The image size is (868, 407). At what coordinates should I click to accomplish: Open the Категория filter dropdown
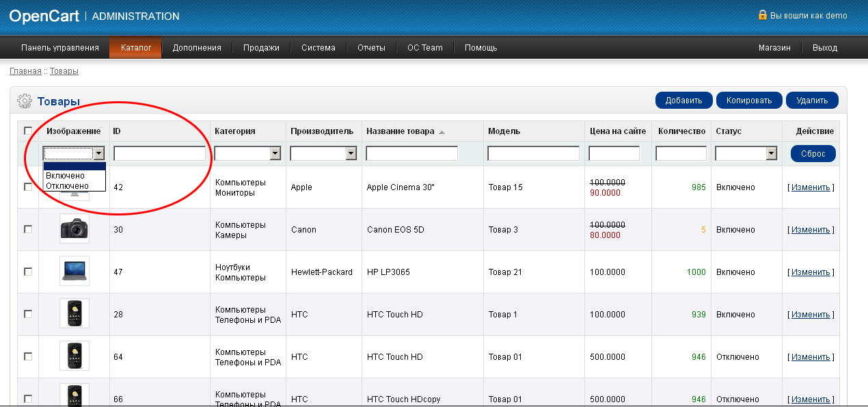coord(248,154)
